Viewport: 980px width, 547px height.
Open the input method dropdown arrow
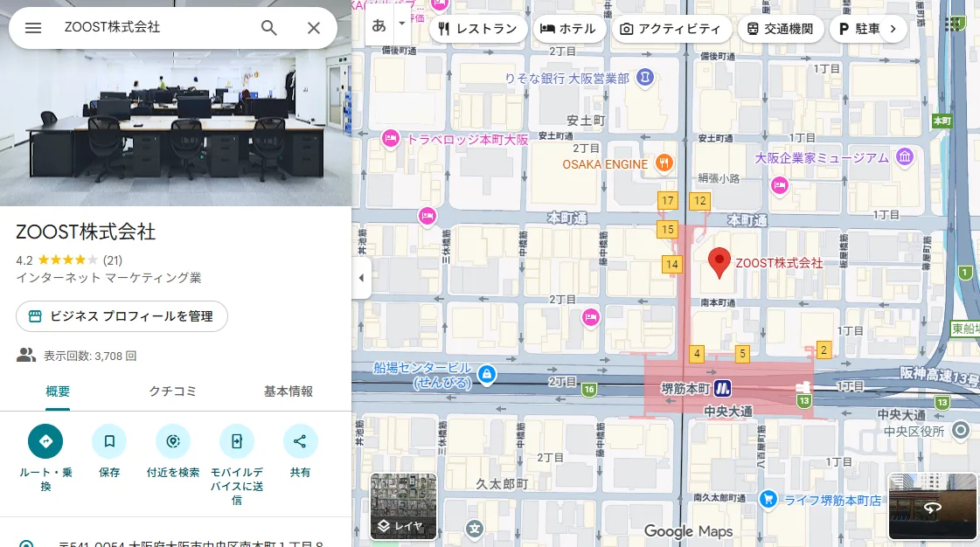coord(402,24)
